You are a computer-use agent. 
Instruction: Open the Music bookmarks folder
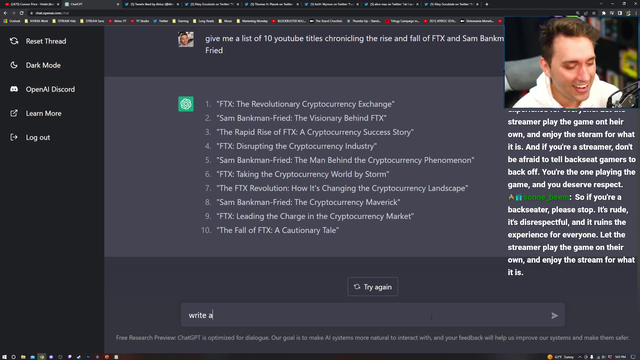[x=225, y=21]
